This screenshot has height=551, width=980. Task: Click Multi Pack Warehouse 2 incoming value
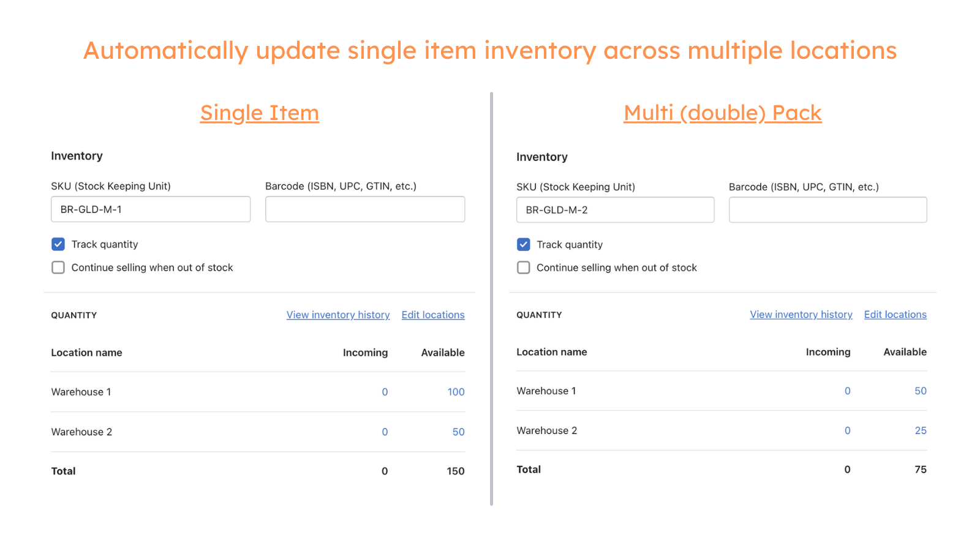[847, 430]
